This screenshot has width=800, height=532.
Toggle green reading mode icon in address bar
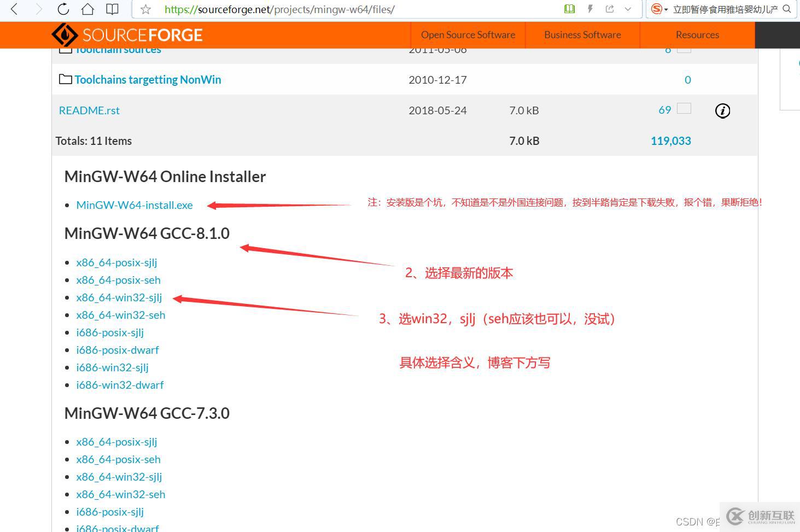coord(569,9)
